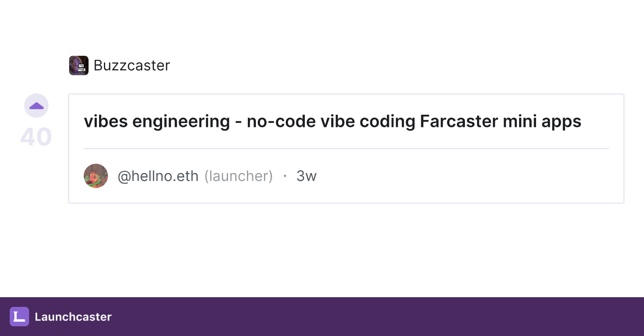The height and width of the screenshot is (336, 644).
Task: Click the (launcher) role label
Action: click(x=239, y=176)
